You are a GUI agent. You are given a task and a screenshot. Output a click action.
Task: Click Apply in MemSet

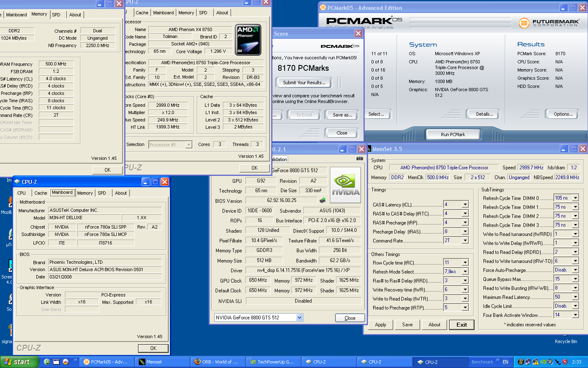381,325
